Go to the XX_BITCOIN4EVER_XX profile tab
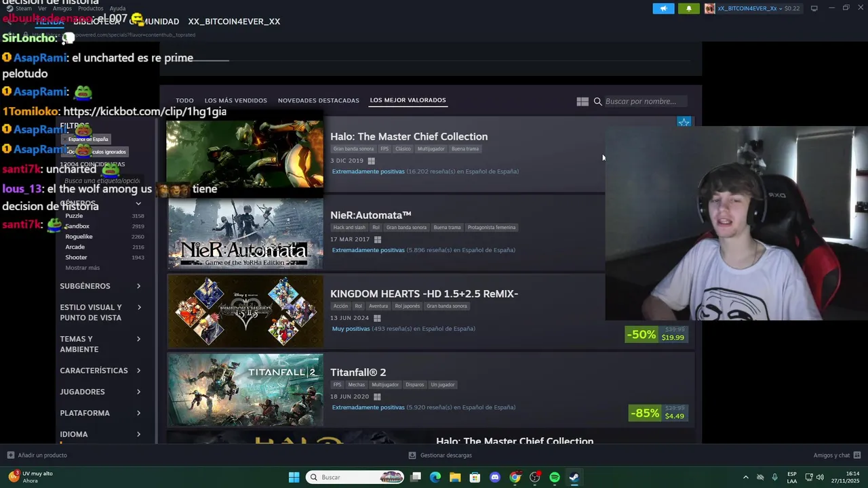 [x=234, y=22]
